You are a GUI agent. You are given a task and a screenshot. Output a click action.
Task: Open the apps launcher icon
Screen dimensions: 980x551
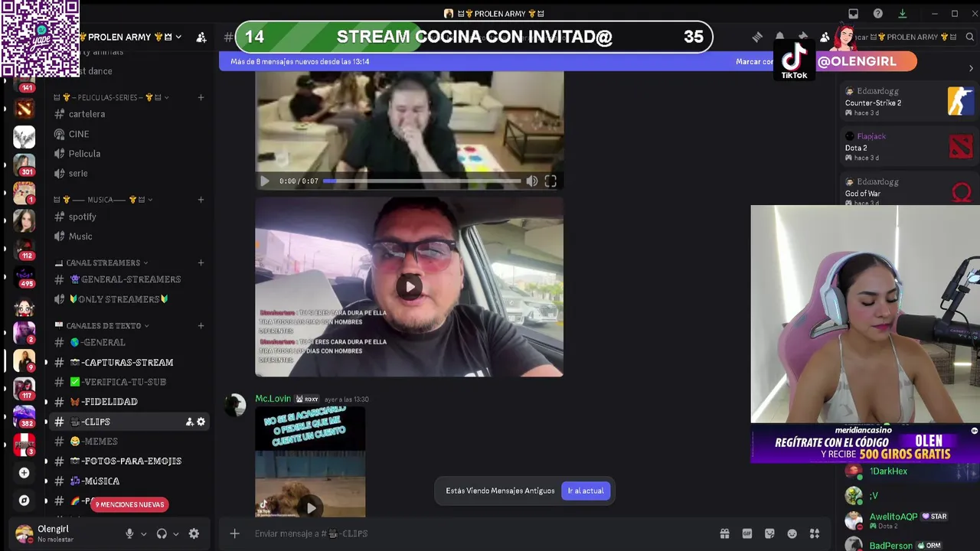point(815,533)
